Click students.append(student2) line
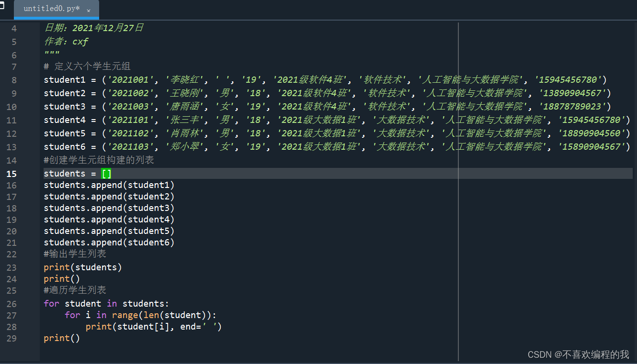The image size is (637, 364). [x=109, y=196]
